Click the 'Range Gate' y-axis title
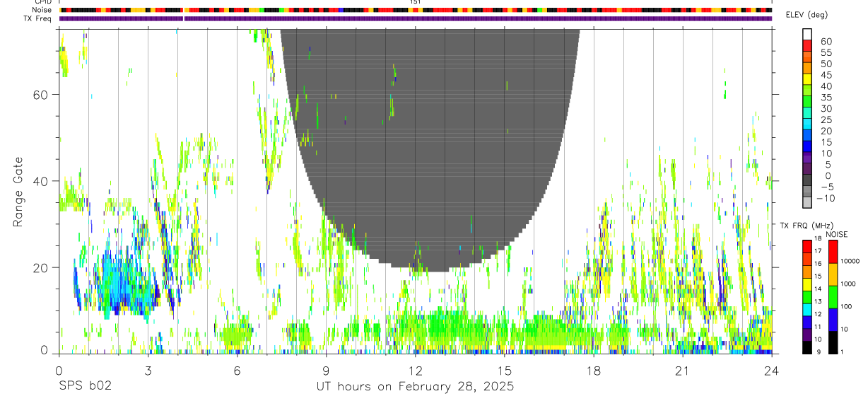The height and width of the screenshot is (401, 868). click(x=18, y=191)
